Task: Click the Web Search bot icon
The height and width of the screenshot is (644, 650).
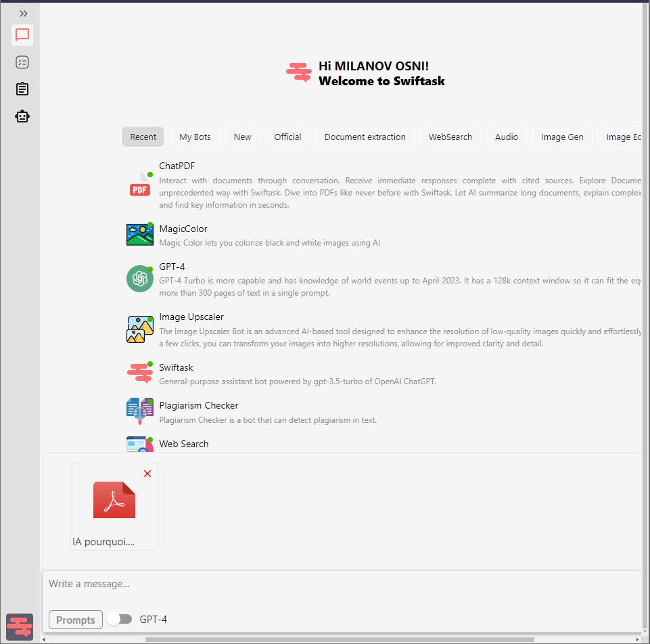Action: tap(140, 444)
